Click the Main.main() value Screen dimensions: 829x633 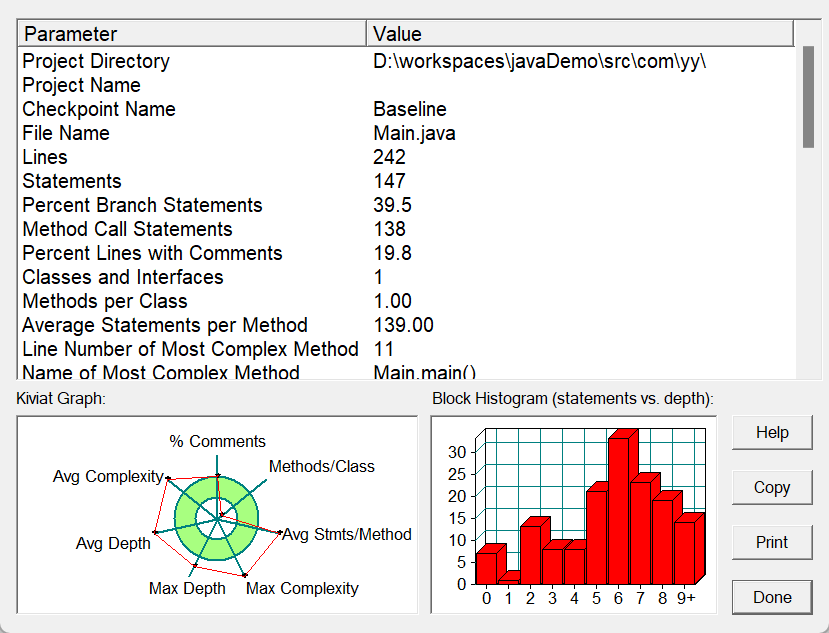tap(425, 372)
